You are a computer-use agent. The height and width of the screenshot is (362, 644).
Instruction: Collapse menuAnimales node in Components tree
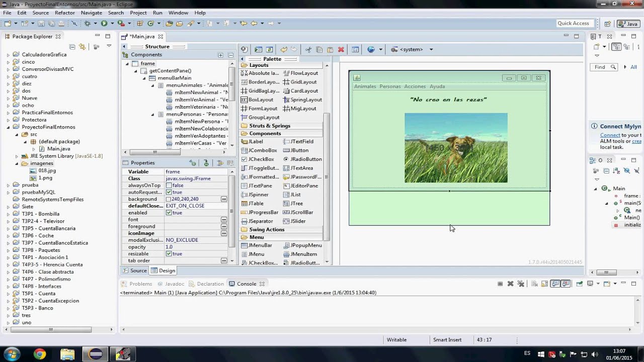153,85
